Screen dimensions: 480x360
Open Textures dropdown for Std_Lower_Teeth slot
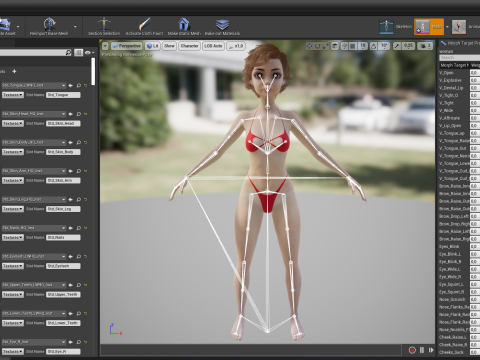click(13, 323)
